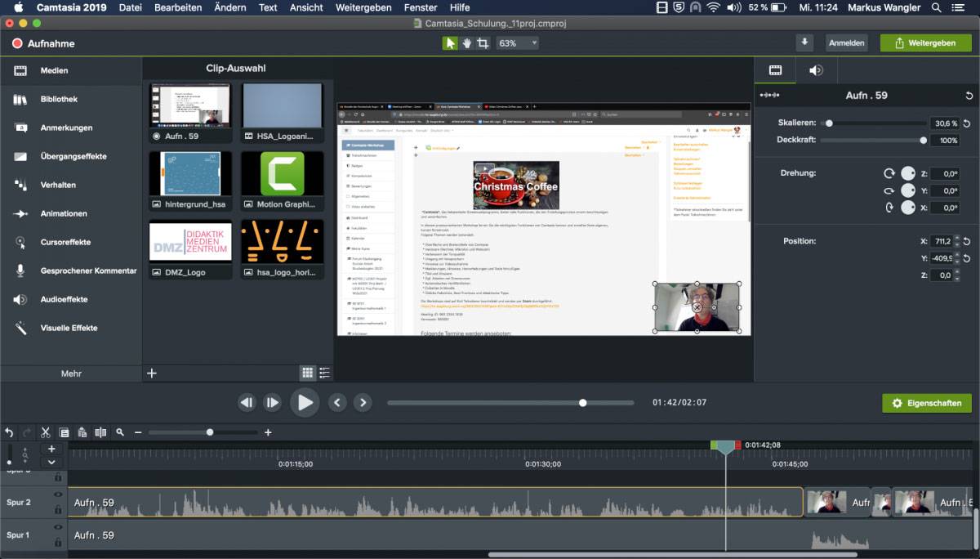Expand the Mehr sidebar section
Image resolution: width=980 pixels, height=559 pixels.
click(71, 373)
